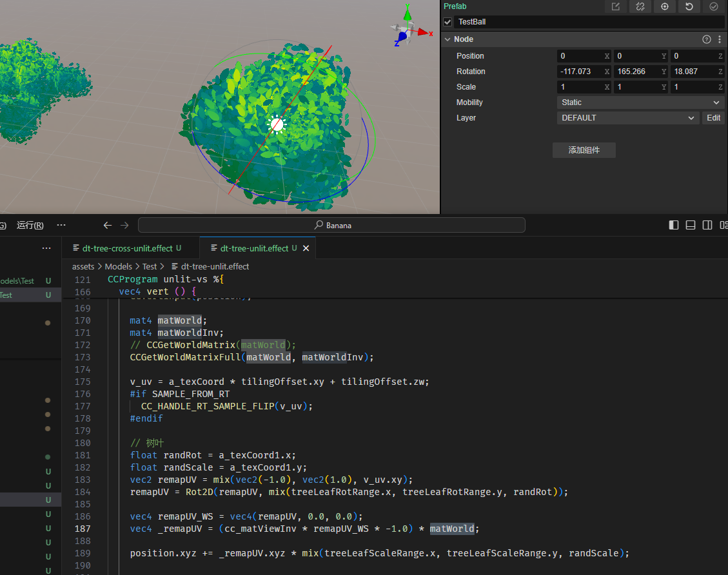Apply prefab changes with the checkmark icon

coord(713,6)
